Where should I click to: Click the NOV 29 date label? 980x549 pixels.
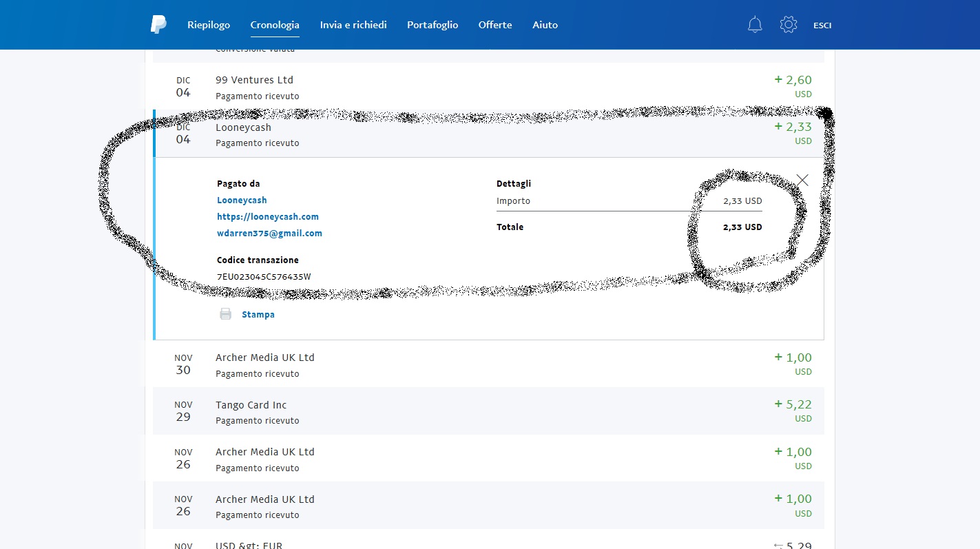pyautogui.click(x=183, y=411)
